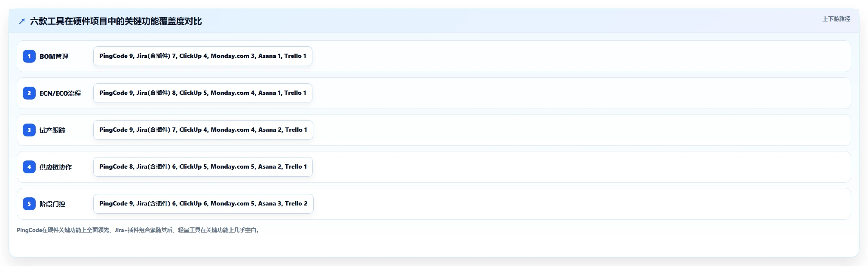Viewport: 868px width, 266px height.
Task: Click the 试产跟踪 score box with Asana 2
Action: pos(203,130)
